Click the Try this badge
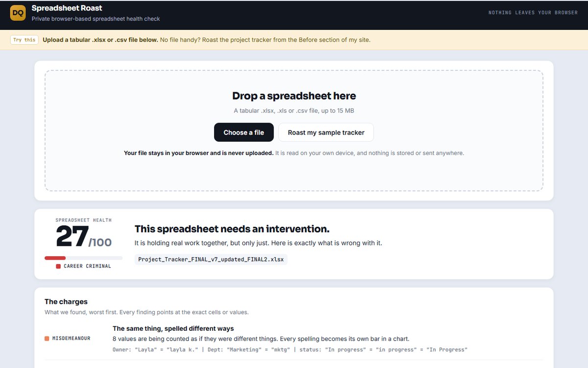This screenshot has height=368, width=588. point(24,40)
